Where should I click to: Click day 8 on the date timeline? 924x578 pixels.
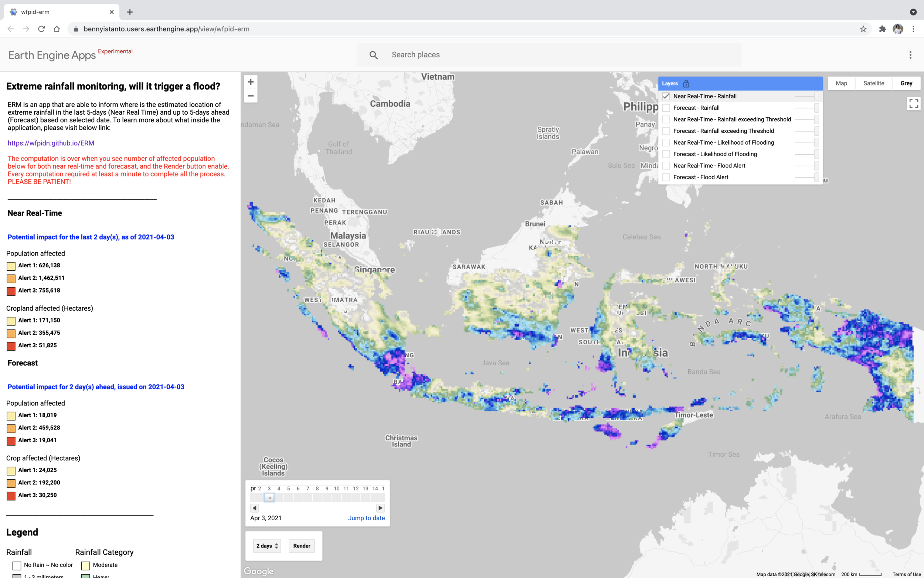317,489
